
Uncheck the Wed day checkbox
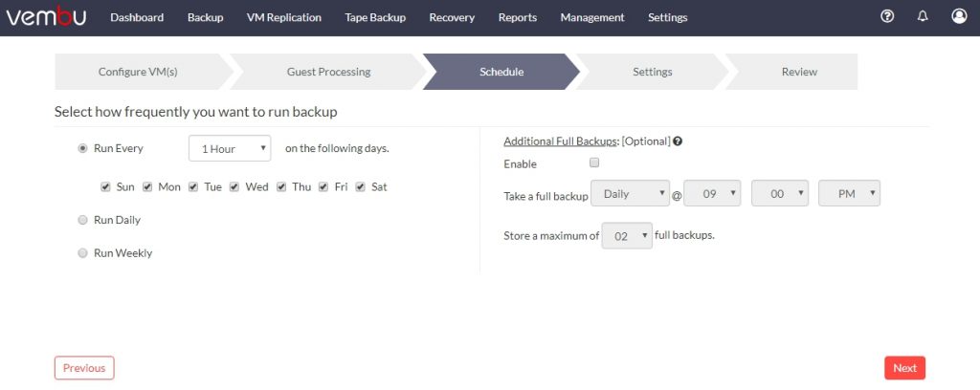coord(234,186)
